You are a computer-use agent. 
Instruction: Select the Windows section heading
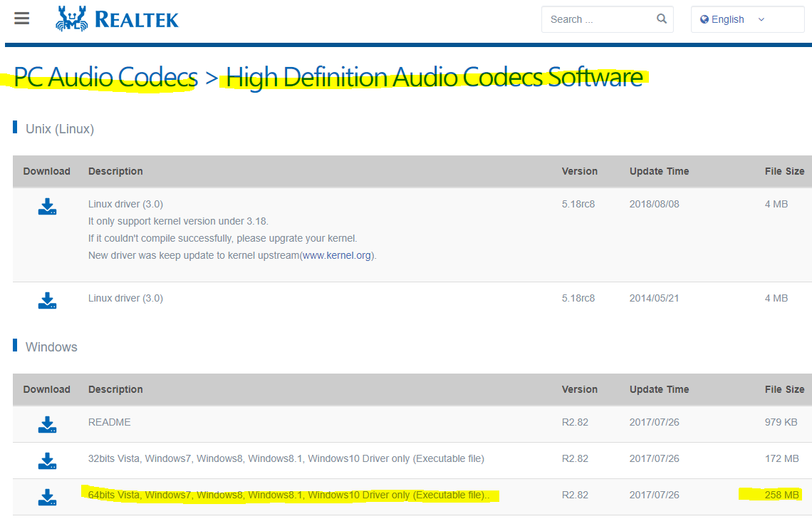[x=51, y=347]
